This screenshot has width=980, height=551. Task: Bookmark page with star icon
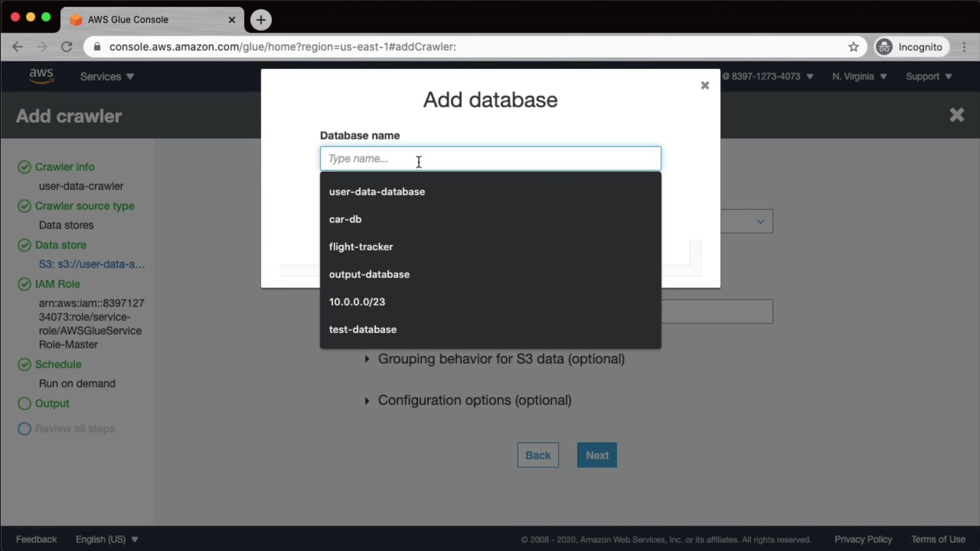(x=853, y=47)
